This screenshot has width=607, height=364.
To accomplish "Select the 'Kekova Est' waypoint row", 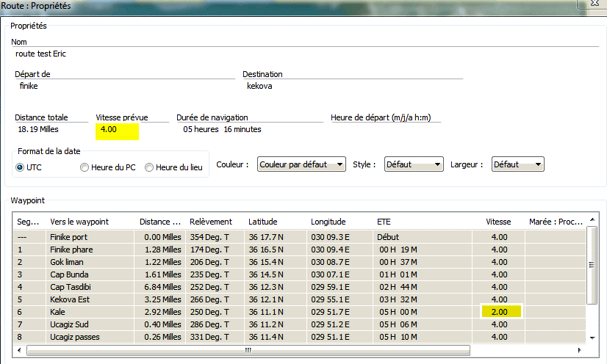I will click(x=300, y=299).
